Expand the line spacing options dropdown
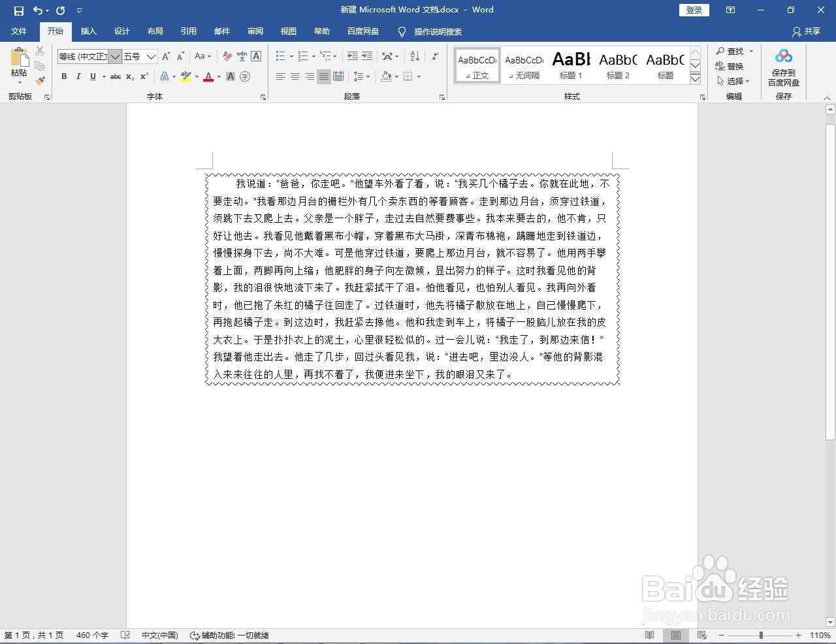This screenshot has height=644, width=836. point(367,76)
